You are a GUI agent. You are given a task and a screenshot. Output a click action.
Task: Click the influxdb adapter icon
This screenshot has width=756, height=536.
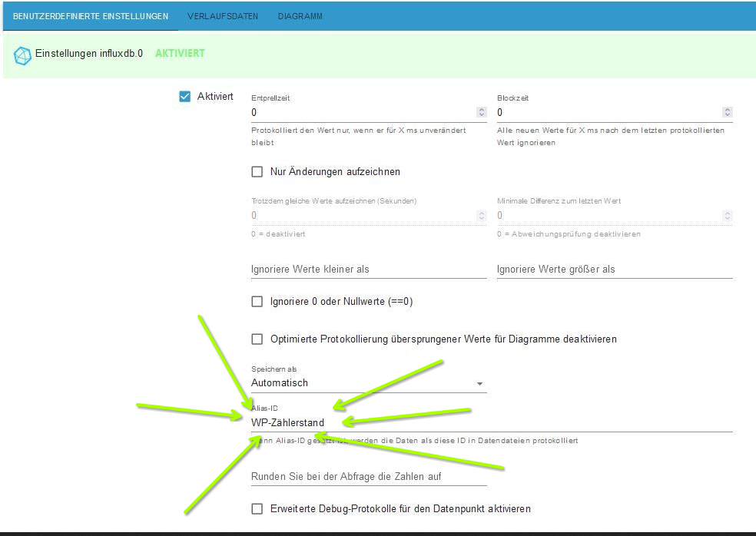pos(22,55)
